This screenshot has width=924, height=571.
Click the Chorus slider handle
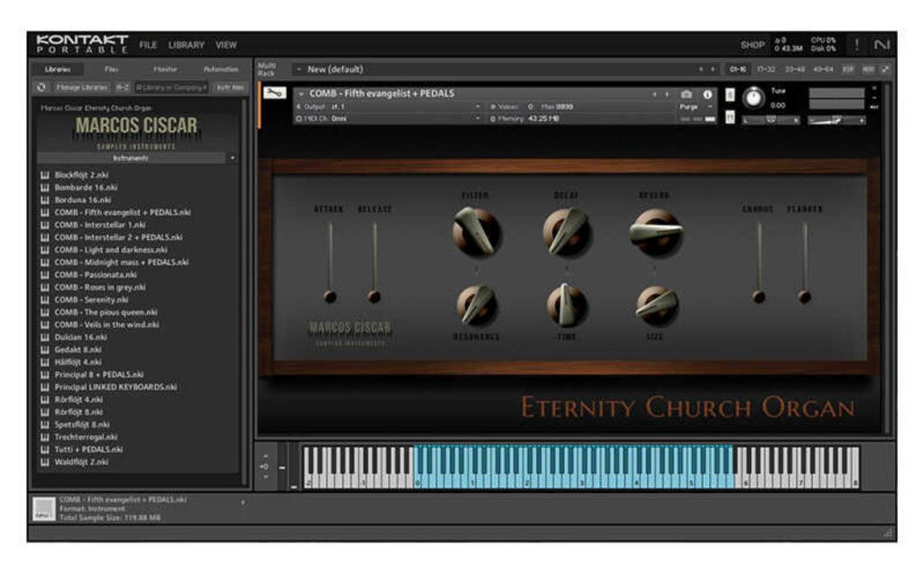click(x=759, y=297)
